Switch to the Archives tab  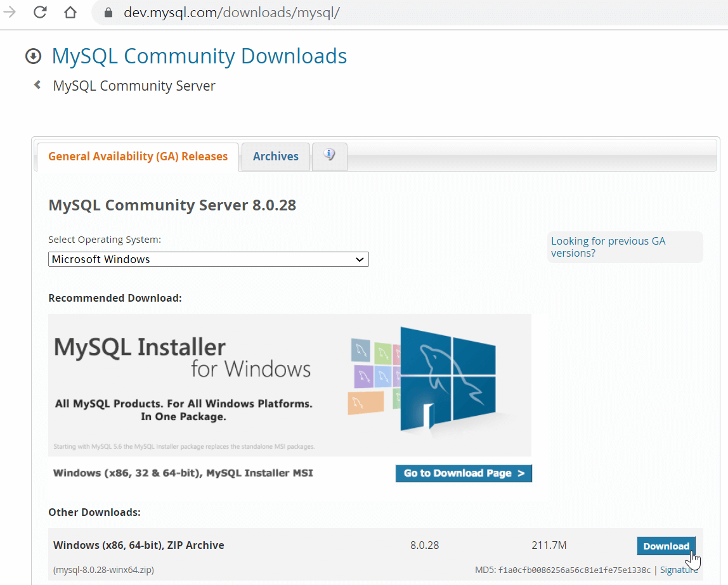(x=276, y=157)
